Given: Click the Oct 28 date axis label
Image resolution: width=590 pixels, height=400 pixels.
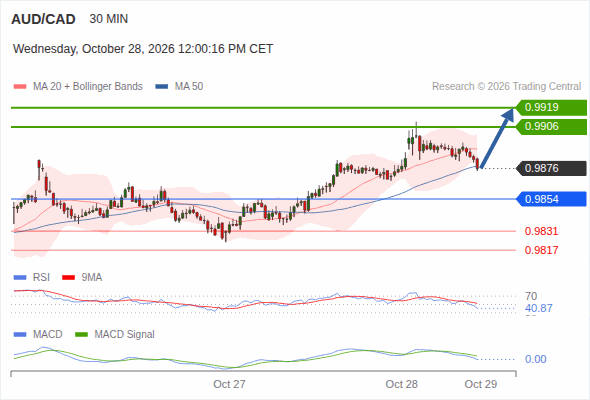Looking at the screenshot, I should 401,384.
